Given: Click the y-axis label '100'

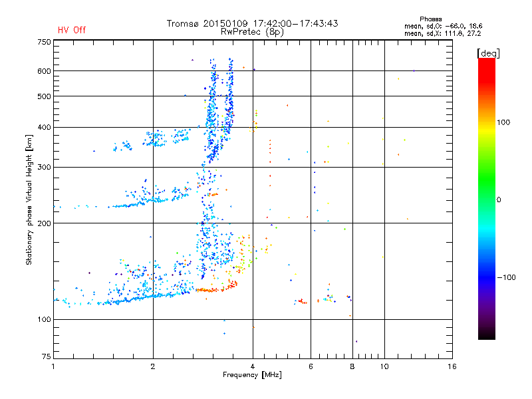Looking at the screenshot, I should click(44, 320).
